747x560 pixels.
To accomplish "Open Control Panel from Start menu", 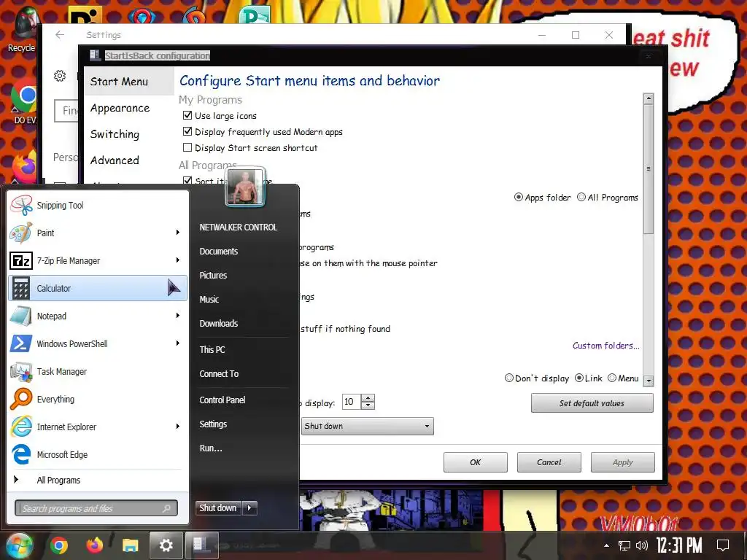I will (x=222, y=400).
